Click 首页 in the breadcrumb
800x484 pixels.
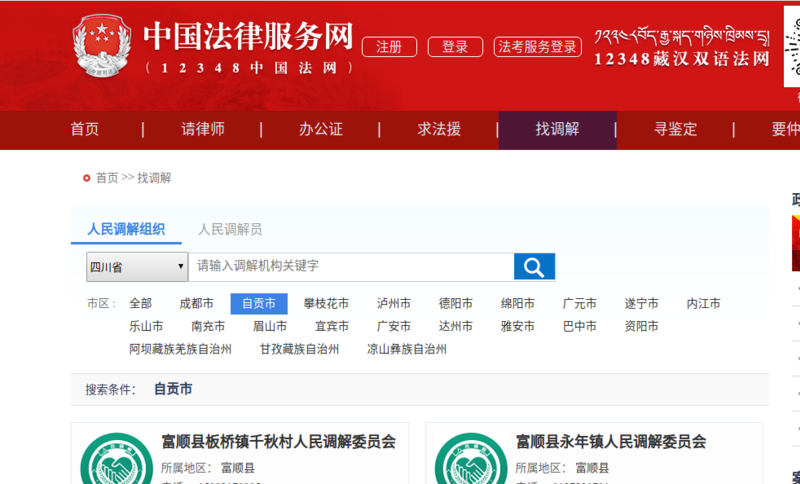coord(107,178)
